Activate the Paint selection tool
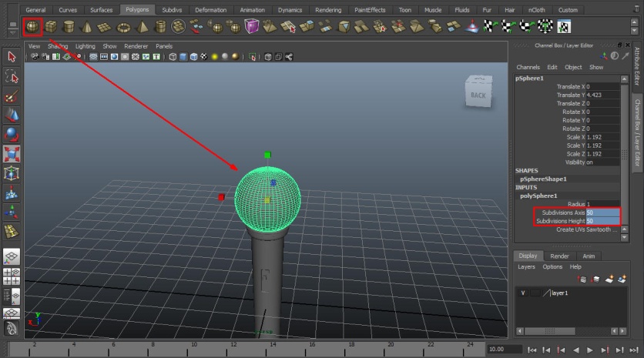The width and height of the screenshot is (644, 358). [x=12, y=96]
